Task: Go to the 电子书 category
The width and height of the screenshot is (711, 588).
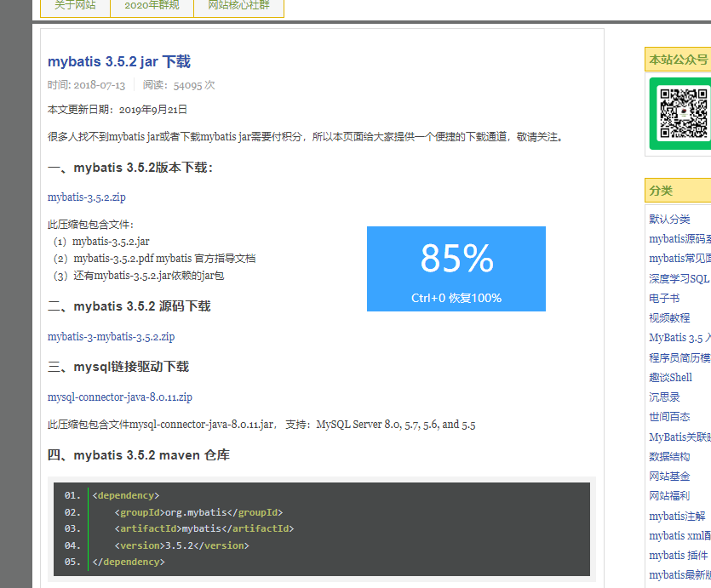Action: click(x=664, y=298)
